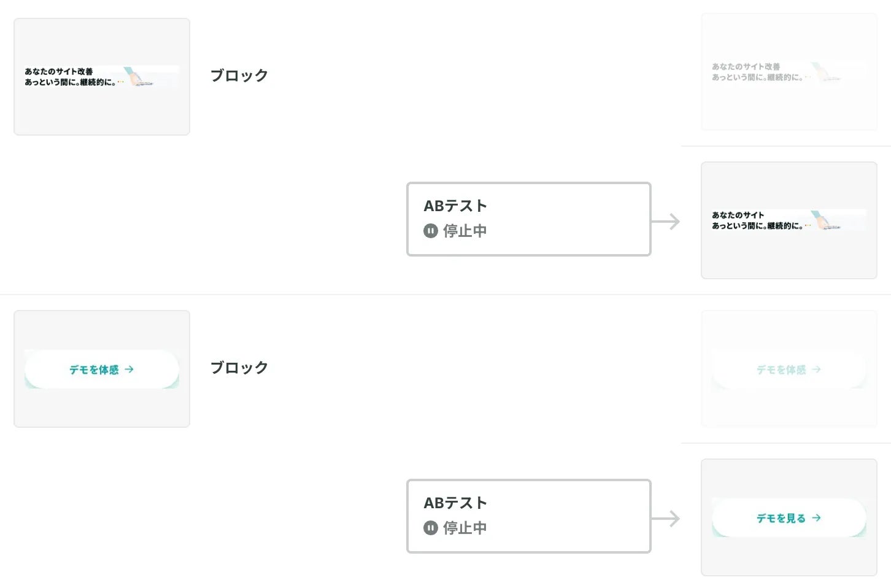Click pause icon in headline block's ABテスト card
Screen dimensions: 891x588
[x=431, y=231]
